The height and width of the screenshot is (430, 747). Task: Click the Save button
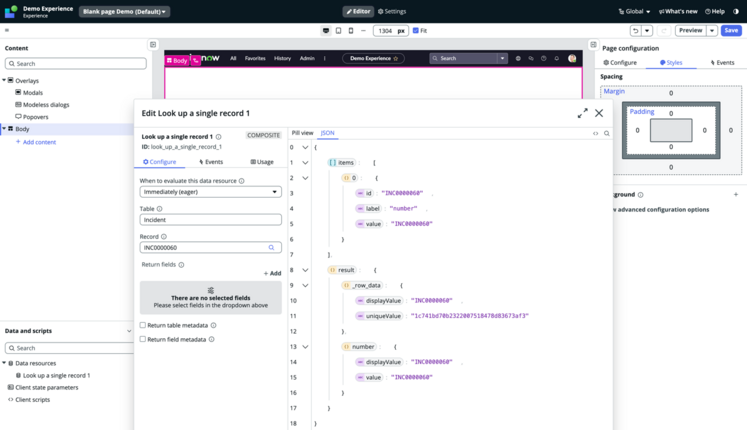(731, 30)
